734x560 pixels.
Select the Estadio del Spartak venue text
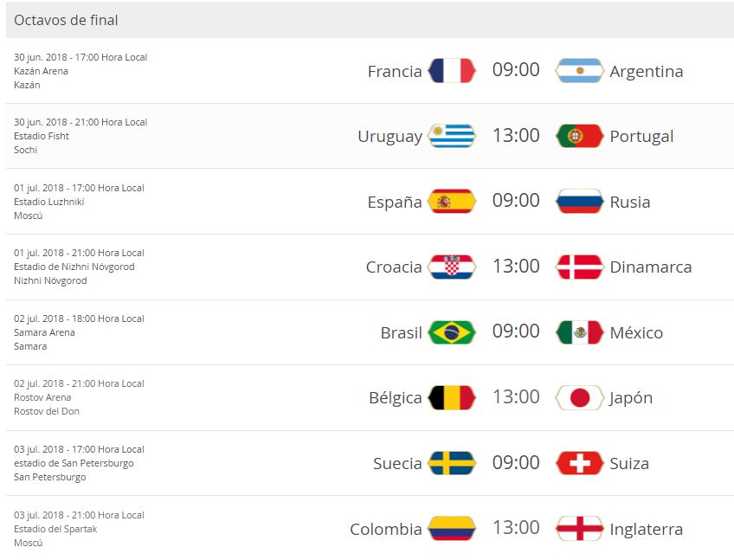point(55,529)
